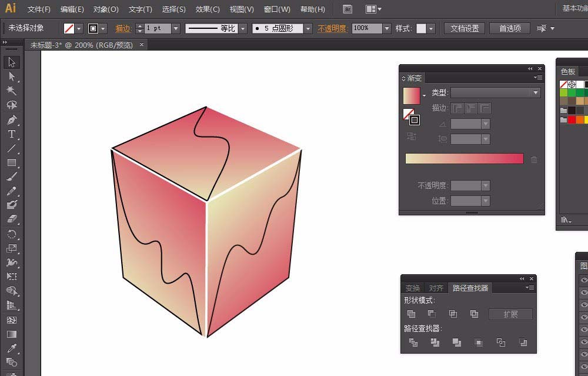Switch to the 对齐 (Align) tab

coord(436,288)
